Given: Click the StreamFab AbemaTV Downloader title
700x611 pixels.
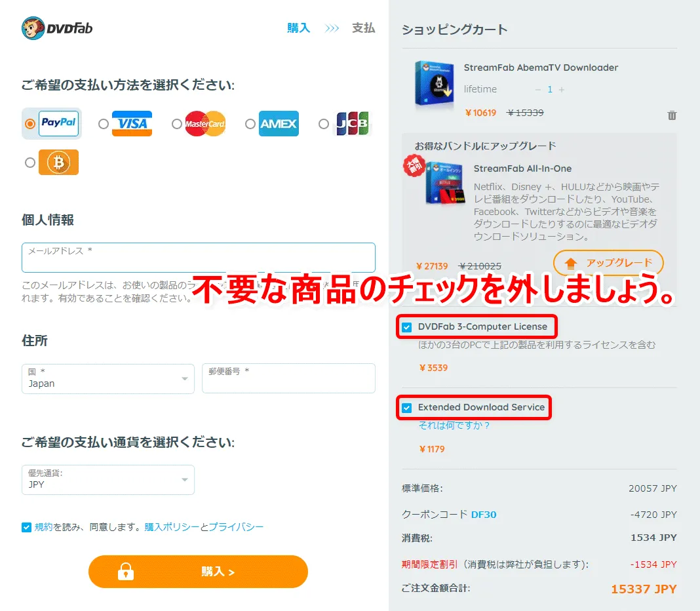Looking at the screenshot, I should 541,68.
